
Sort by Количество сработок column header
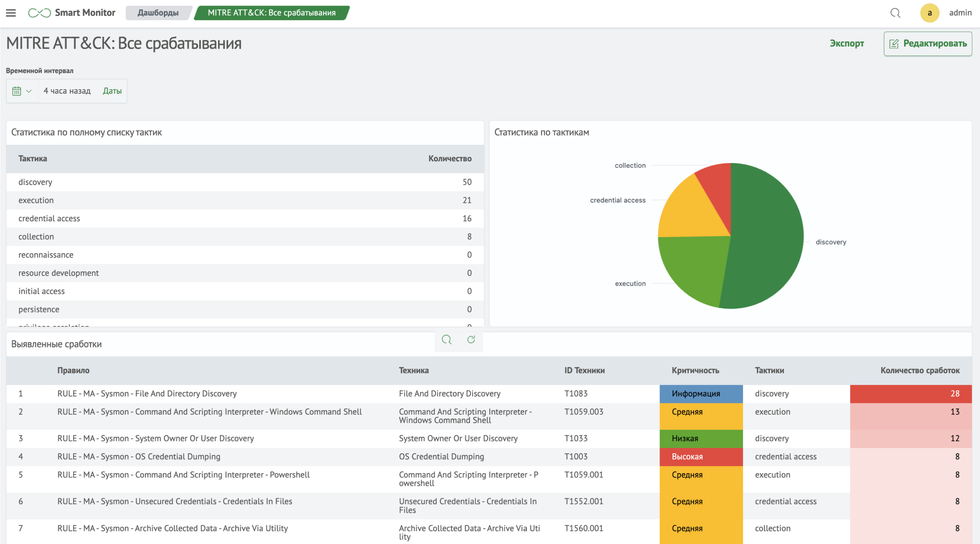click(x=919, y=370)
